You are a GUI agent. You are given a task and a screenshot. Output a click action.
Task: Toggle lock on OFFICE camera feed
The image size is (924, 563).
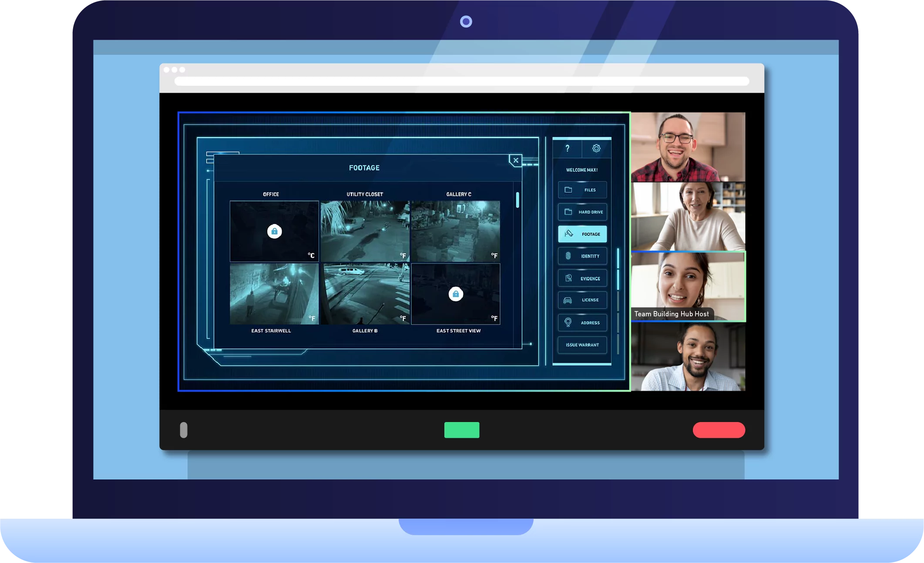tap(275, 231)
